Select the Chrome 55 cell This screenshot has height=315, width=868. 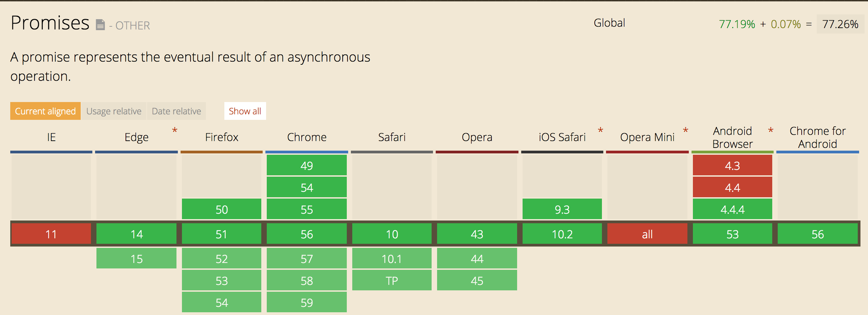pos(307,209)
